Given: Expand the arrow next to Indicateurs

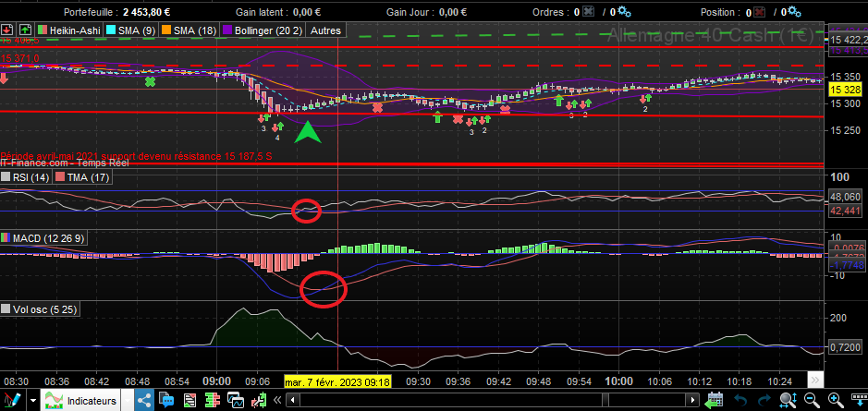Looking at the screenshot, I should click(x=128, y=401).
